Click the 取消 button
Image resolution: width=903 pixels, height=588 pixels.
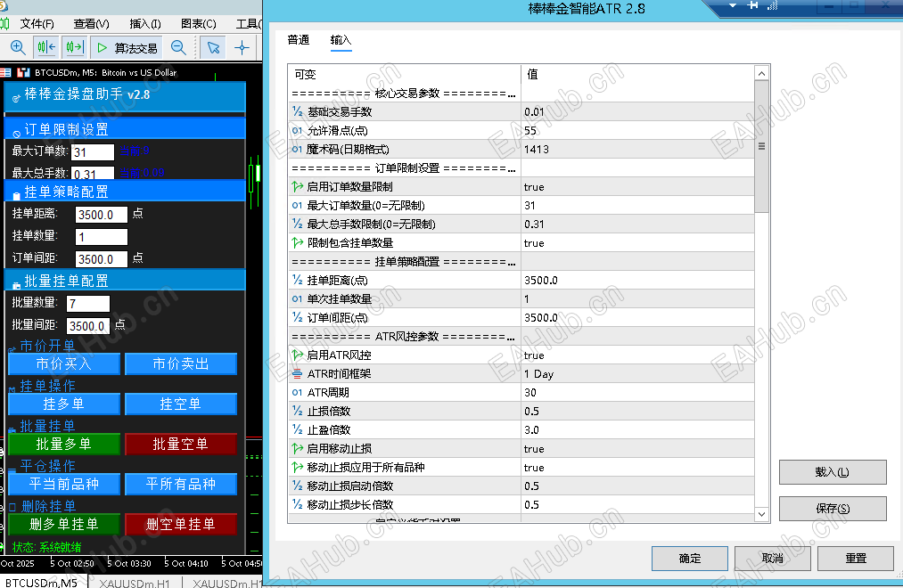click(772, 558)
